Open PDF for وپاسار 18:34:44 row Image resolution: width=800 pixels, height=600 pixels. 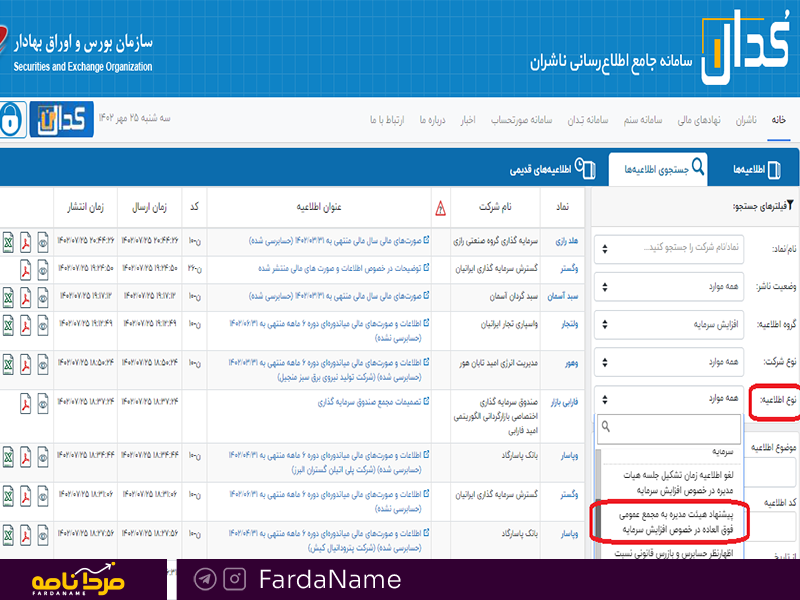coord(26,457)
